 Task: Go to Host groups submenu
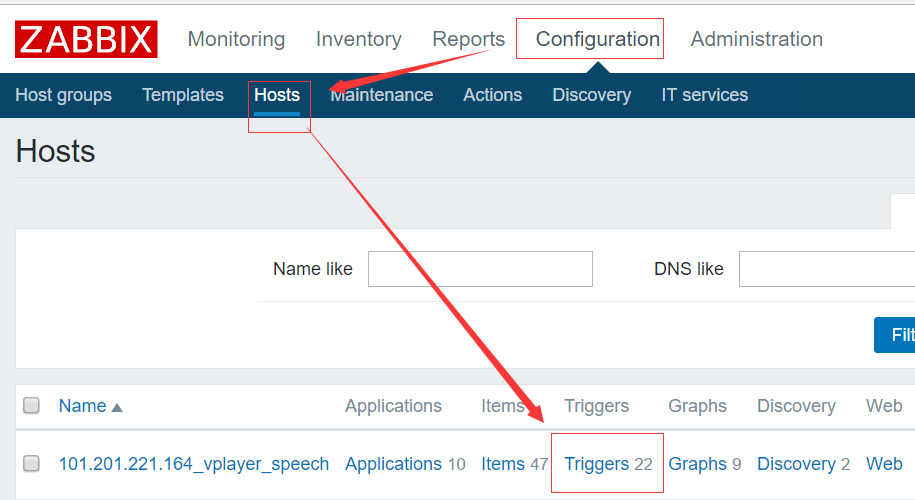pyautogui.click(x=64, y=95)
